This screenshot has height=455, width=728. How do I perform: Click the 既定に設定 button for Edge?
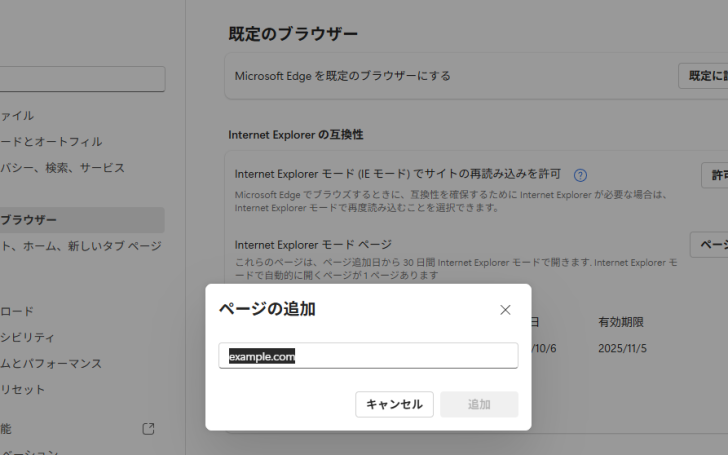(703, 76)
